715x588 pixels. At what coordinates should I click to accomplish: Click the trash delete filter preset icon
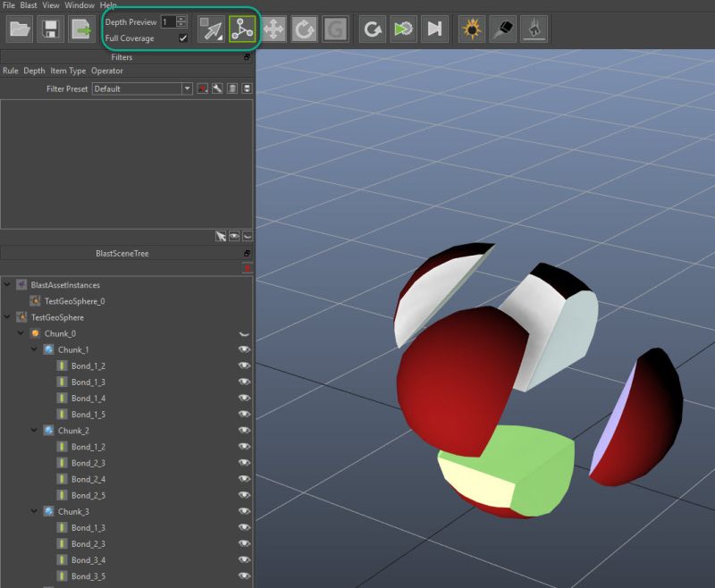tap(232, 88)
